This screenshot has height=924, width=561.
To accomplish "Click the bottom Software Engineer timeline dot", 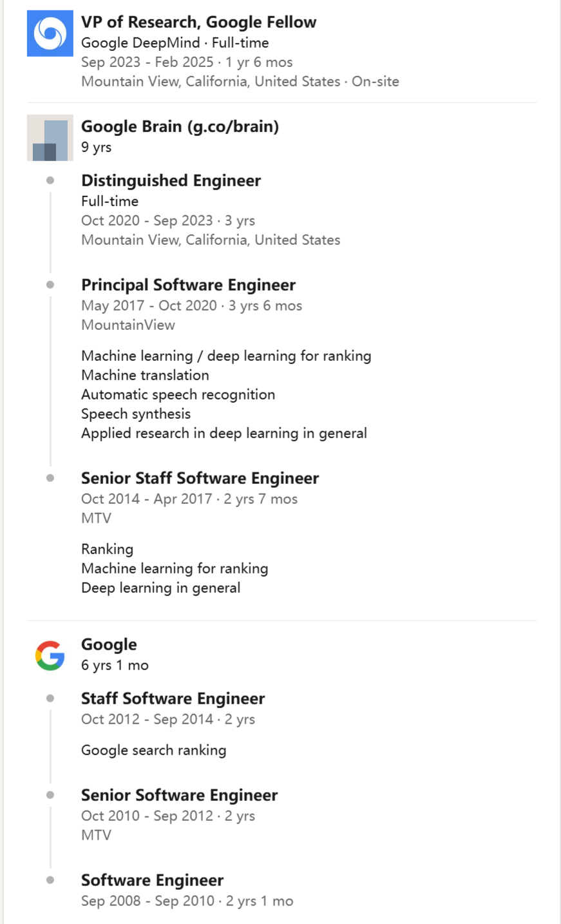I will (x=50, y=880).
